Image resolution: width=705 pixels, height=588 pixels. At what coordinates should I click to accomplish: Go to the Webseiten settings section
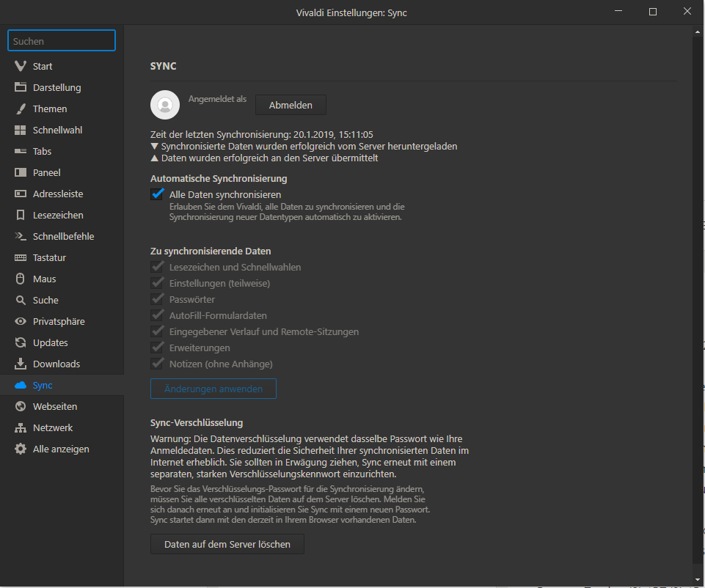coord(54,406)
